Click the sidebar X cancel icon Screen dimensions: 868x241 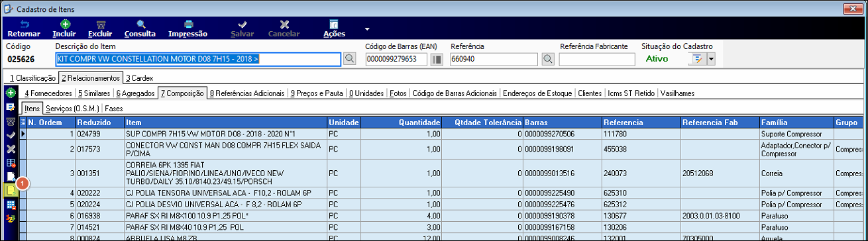11,148
